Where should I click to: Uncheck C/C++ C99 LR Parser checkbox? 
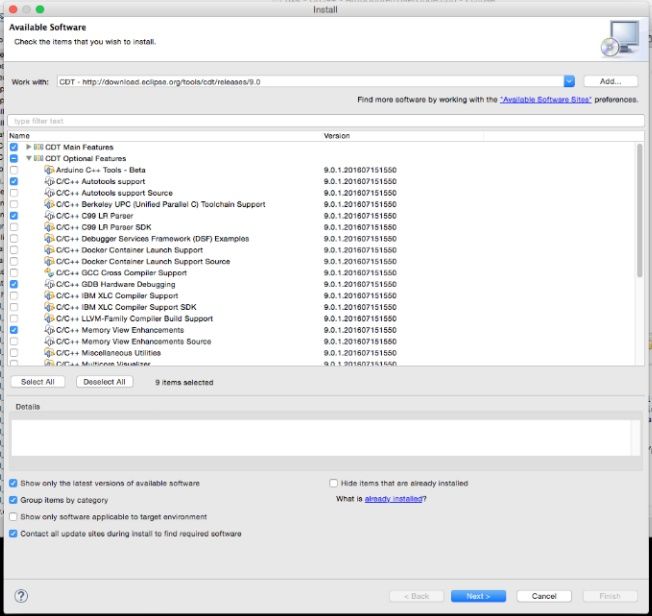pos(14,216)
